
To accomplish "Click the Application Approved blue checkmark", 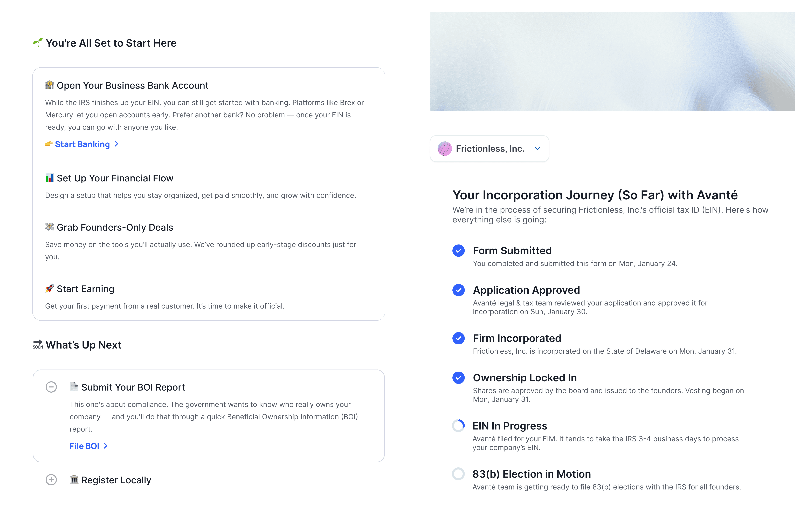I will tap(458, 290).
